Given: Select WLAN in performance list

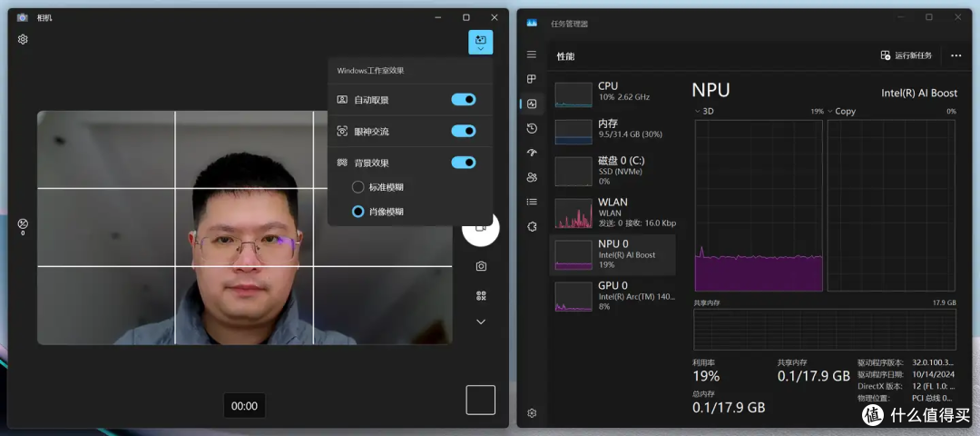Looking at the screenshot, I should (x=612, y=213).
